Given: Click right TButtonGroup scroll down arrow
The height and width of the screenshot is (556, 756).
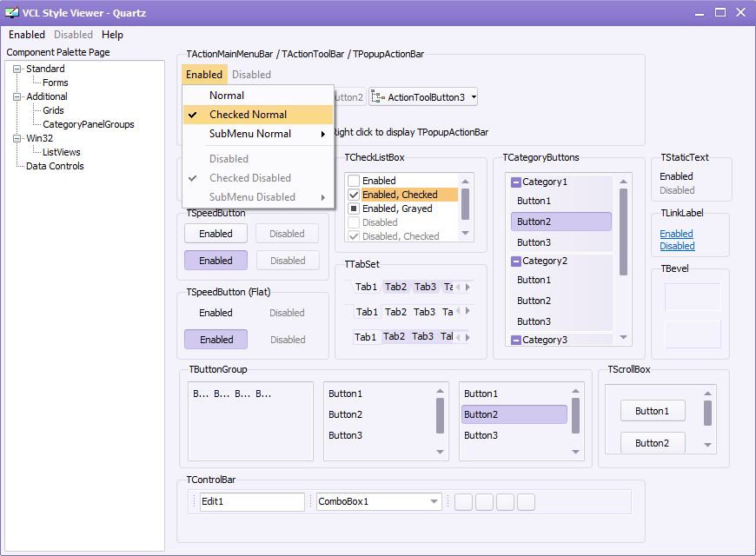Looking at the screenshot, I should [x=575, y=452].
